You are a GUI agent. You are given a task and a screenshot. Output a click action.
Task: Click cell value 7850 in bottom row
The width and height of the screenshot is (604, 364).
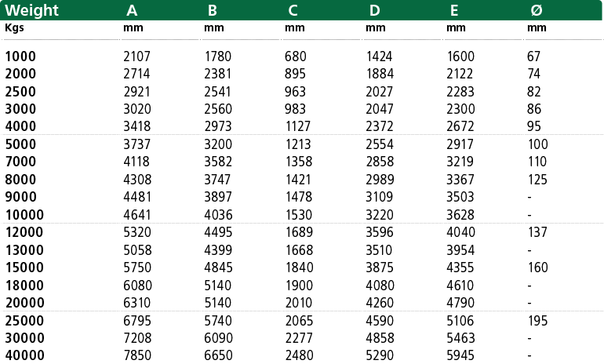click(x=137, y=355)
